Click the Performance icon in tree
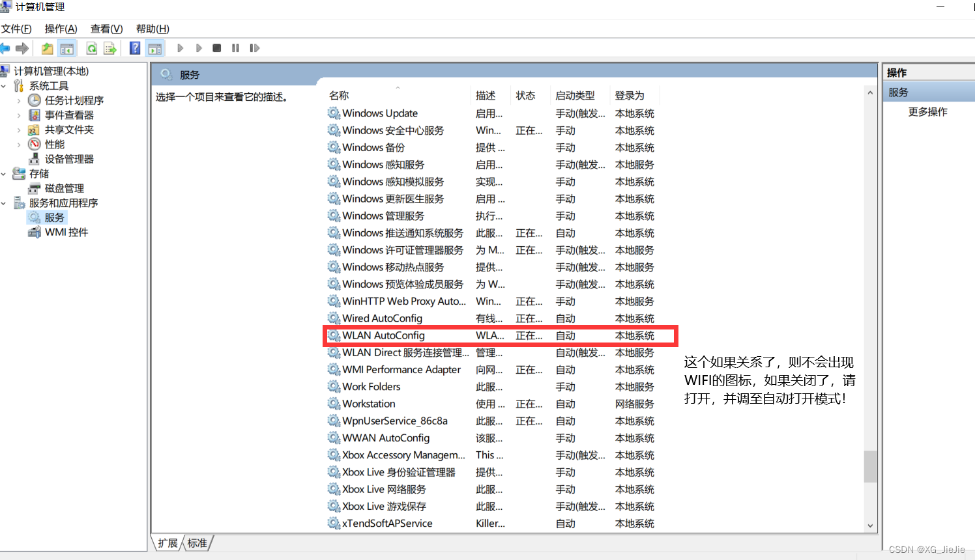This screenshot has width=975, height=560. pos(35,145)
